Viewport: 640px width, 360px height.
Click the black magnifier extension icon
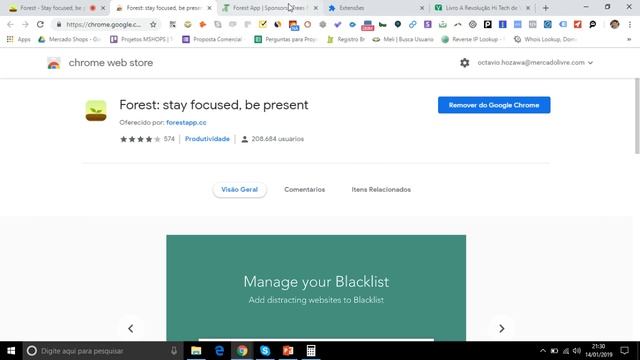pyautogui.click(x=593, y=24)
